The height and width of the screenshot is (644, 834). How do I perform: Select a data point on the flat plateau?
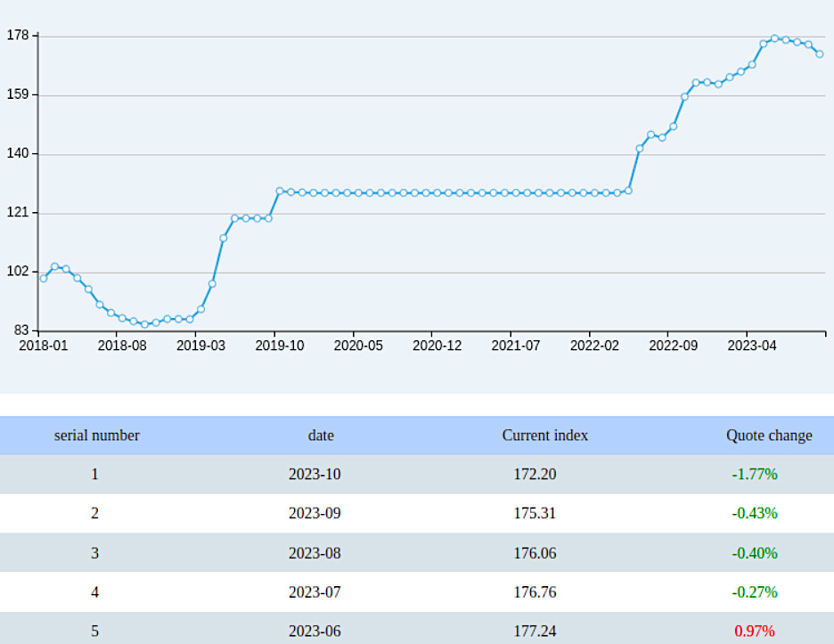click(437, 192)
